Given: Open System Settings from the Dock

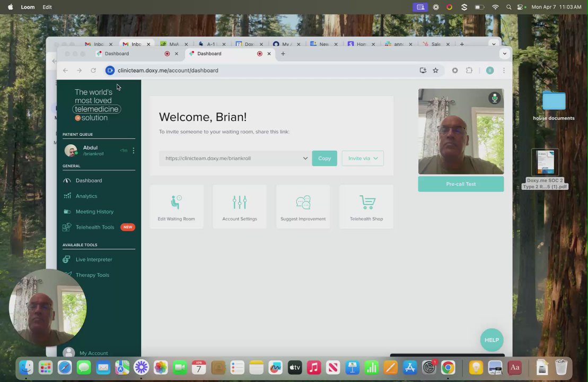Looking at the screenshot, I should (428, 368).
